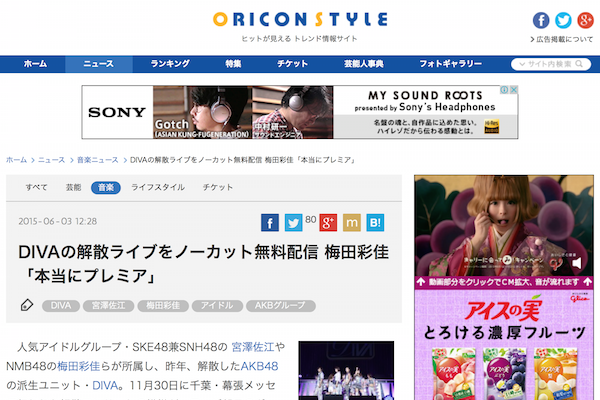This screenshot has width=600, height=400.
Task: Click the AdChoices info icon on Sony banner
Action: 504,90
